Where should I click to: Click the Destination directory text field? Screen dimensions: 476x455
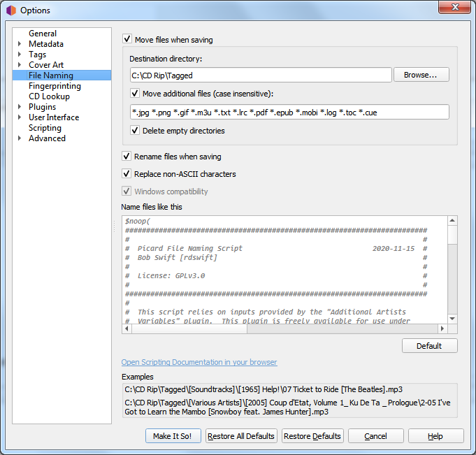(x=260, y=75)
